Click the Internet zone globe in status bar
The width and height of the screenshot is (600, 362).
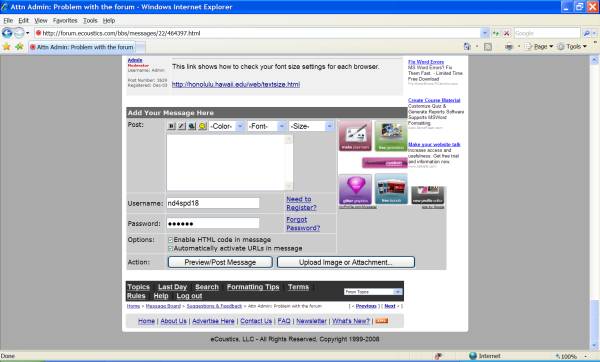tap(473, 356)
